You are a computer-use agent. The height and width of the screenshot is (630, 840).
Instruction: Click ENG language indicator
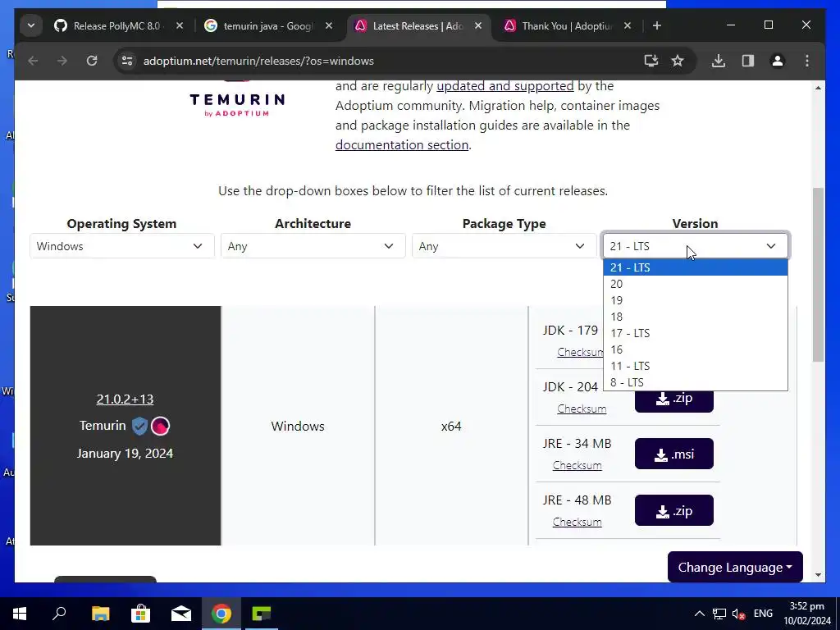coord(763,614)
